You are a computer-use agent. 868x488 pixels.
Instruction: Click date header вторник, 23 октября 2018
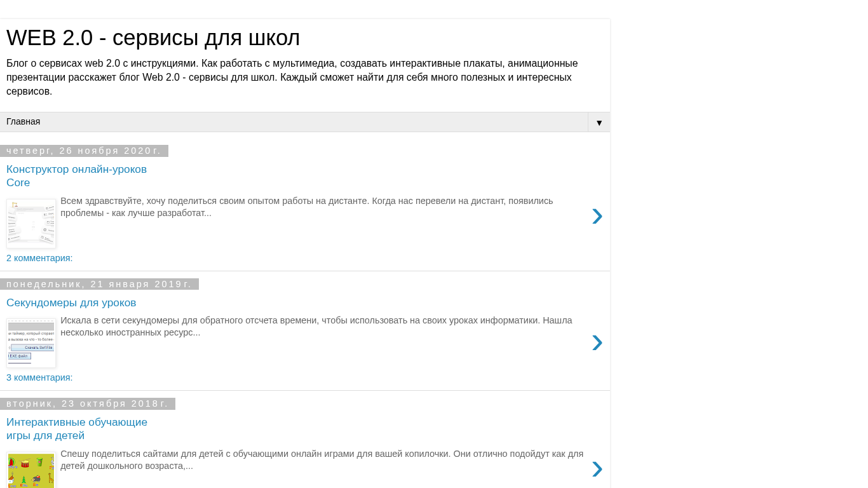pyautogui.click(x=88, y=403)
